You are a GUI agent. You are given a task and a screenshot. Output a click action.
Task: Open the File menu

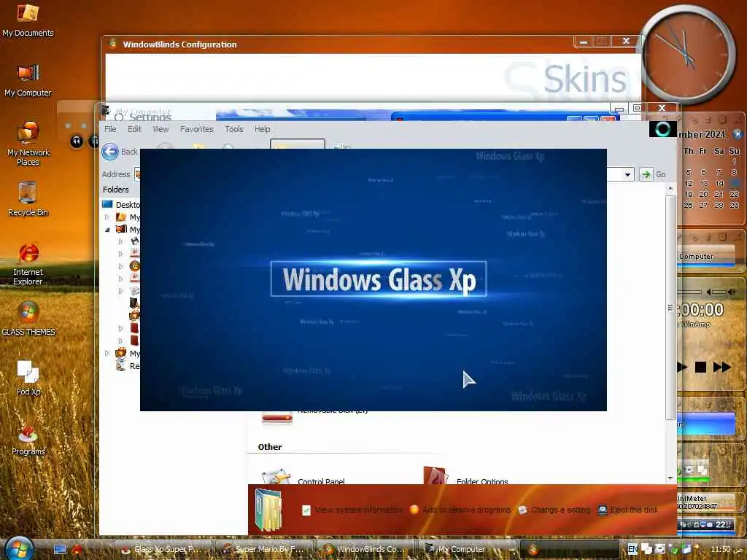(110, 129)
